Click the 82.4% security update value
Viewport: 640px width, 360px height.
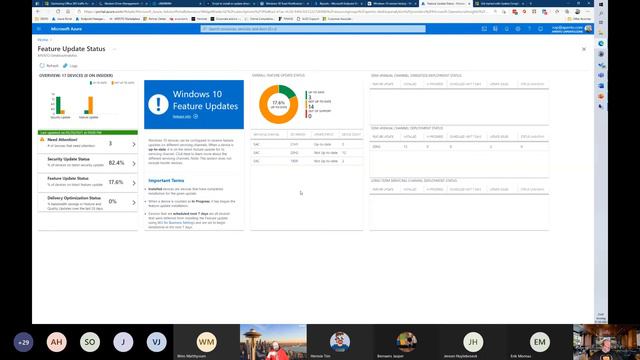click(116, 163)
